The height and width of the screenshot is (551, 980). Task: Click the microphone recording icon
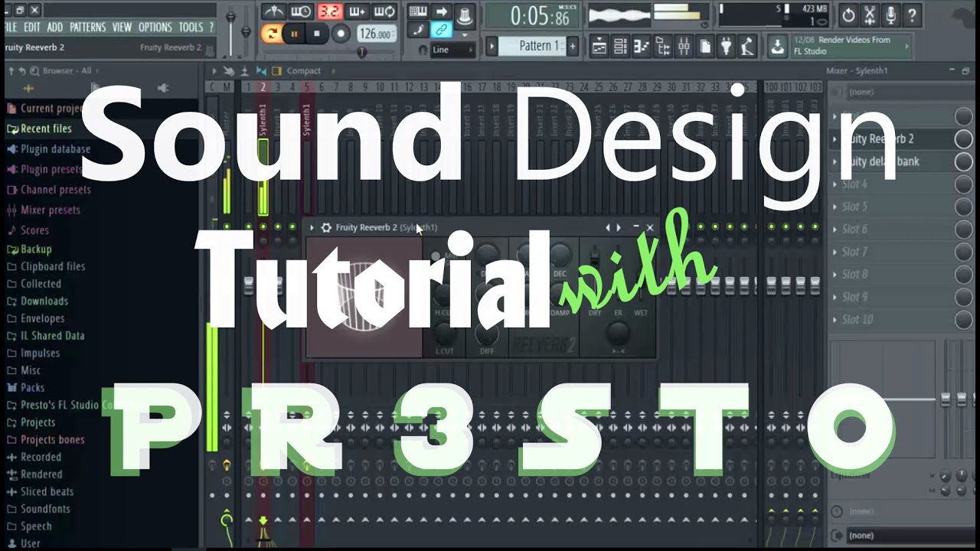point(891,15)
